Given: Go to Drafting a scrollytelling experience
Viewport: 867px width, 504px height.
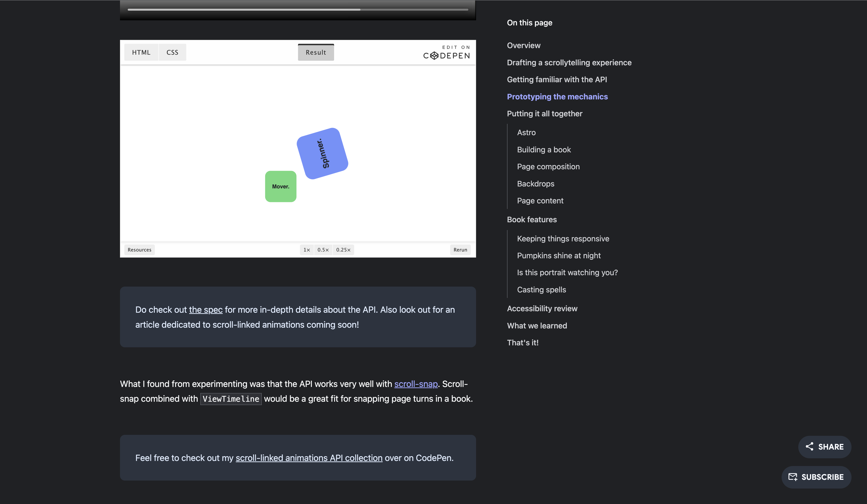Looking at the screenshot, I should (569, 63).
